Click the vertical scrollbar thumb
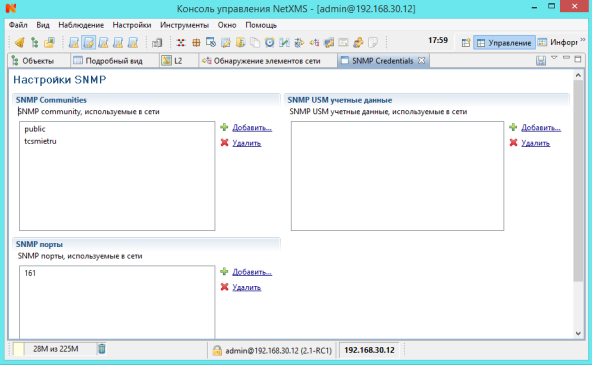 pyautogui.click(x=578, y=180)
